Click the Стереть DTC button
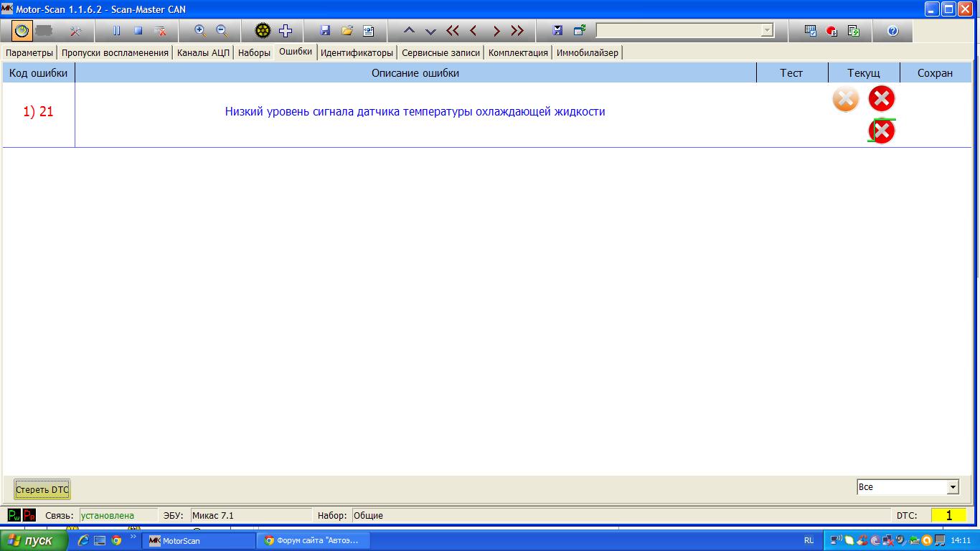Screen dimensions: 980x551 click(42, 490)
